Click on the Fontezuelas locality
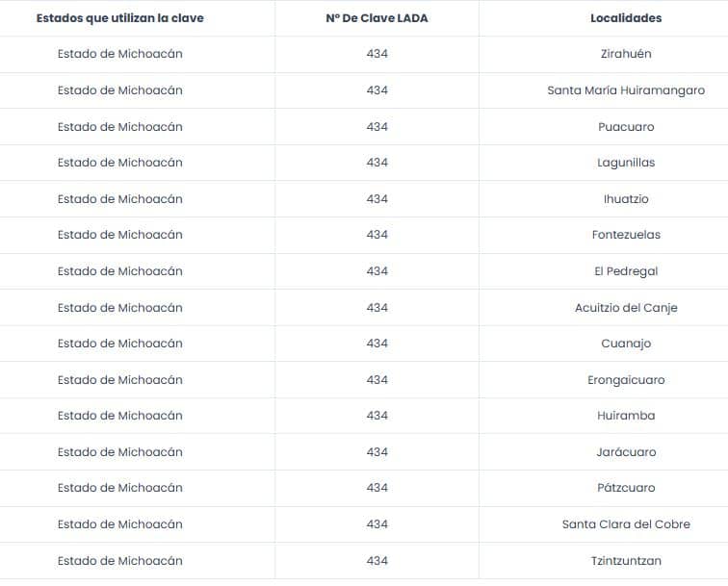 pyautogui.click(x=626, y=235)
